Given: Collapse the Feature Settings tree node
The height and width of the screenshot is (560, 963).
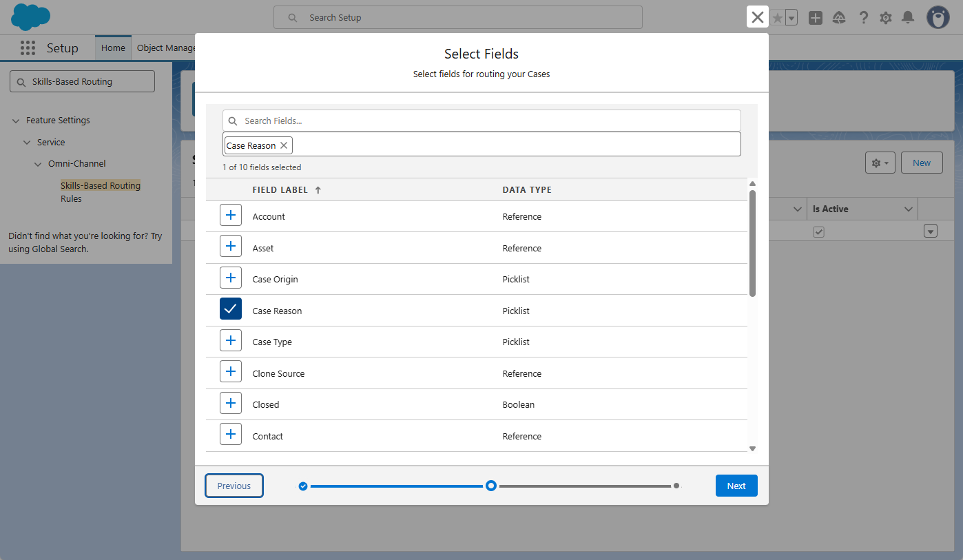Looking at the screenshot, I should tap(16, 121).
